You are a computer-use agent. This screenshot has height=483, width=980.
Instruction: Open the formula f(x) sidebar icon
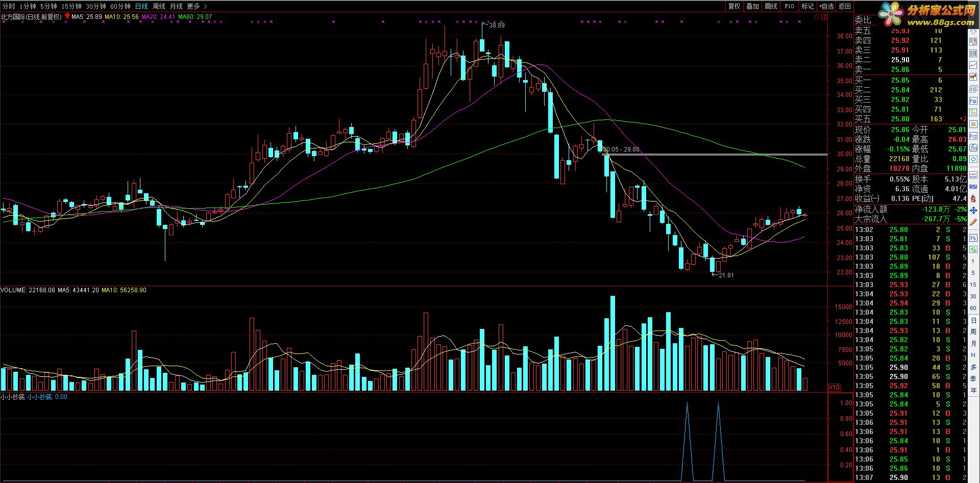click(x=973, y=147)
